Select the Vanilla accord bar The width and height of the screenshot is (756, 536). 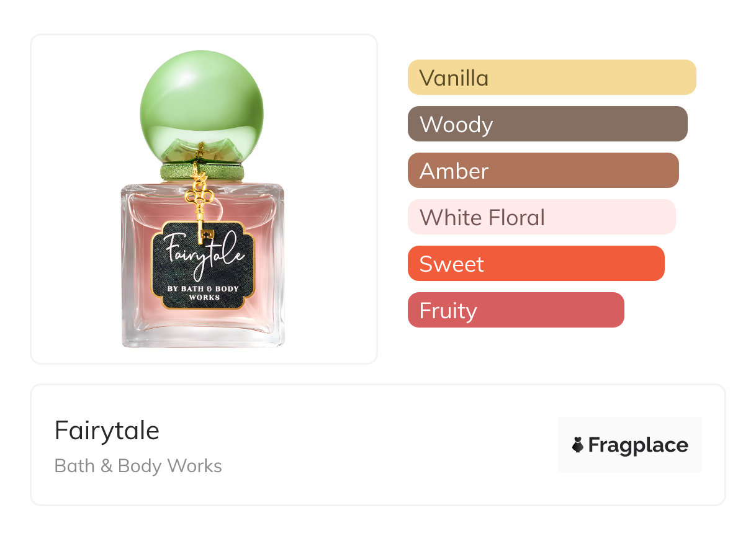pyautogui.click(x=551, y=78)
